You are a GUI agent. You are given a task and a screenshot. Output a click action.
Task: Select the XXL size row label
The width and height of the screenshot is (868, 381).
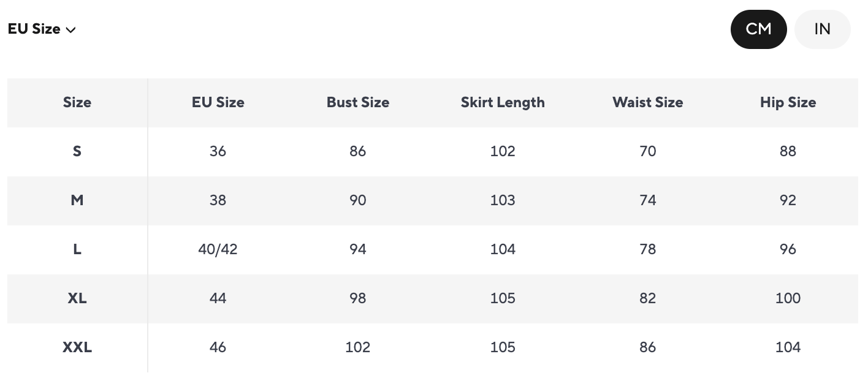click(x=77, y=347)
